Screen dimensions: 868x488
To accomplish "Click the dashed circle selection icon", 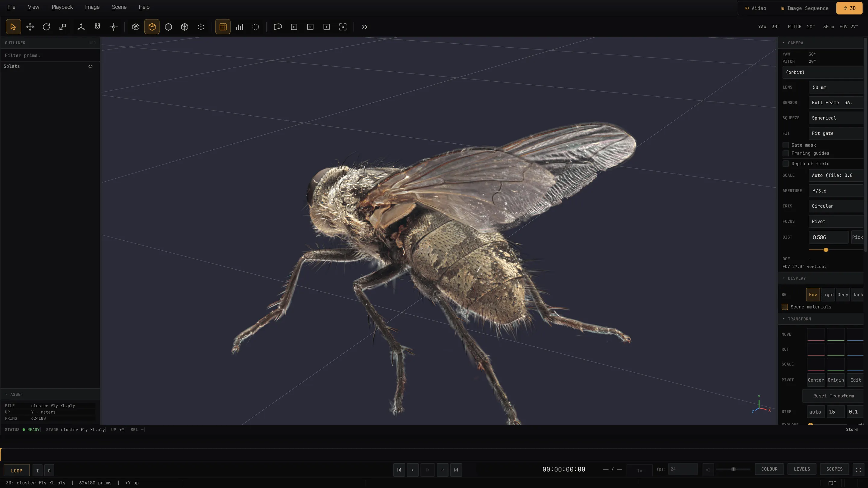I will 256,27.
